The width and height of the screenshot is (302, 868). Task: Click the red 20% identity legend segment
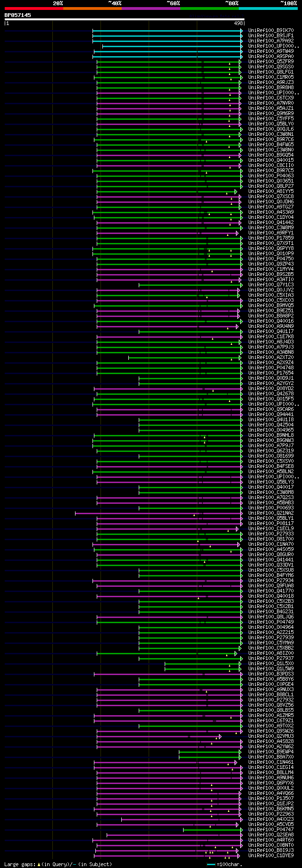[34, 8]
